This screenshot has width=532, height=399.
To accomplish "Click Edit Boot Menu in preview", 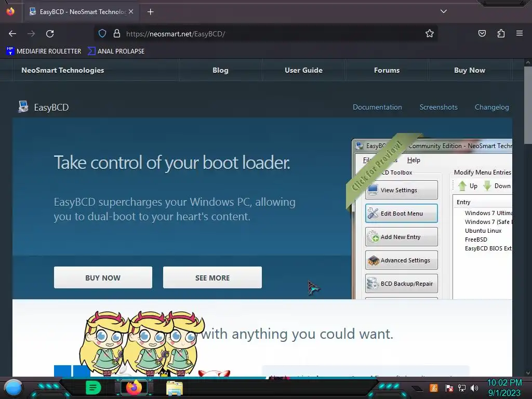I will click(402, 214).
